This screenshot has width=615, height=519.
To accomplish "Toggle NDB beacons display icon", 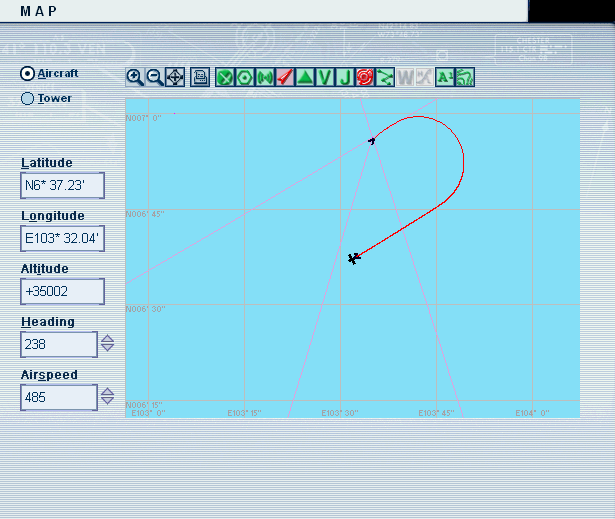I will coord(265,77).
